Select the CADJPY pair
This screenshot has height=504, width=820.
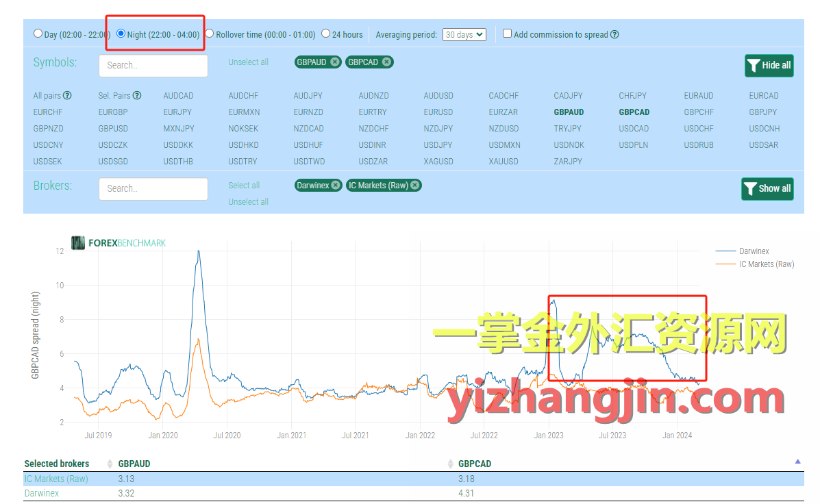coord(568,96)
